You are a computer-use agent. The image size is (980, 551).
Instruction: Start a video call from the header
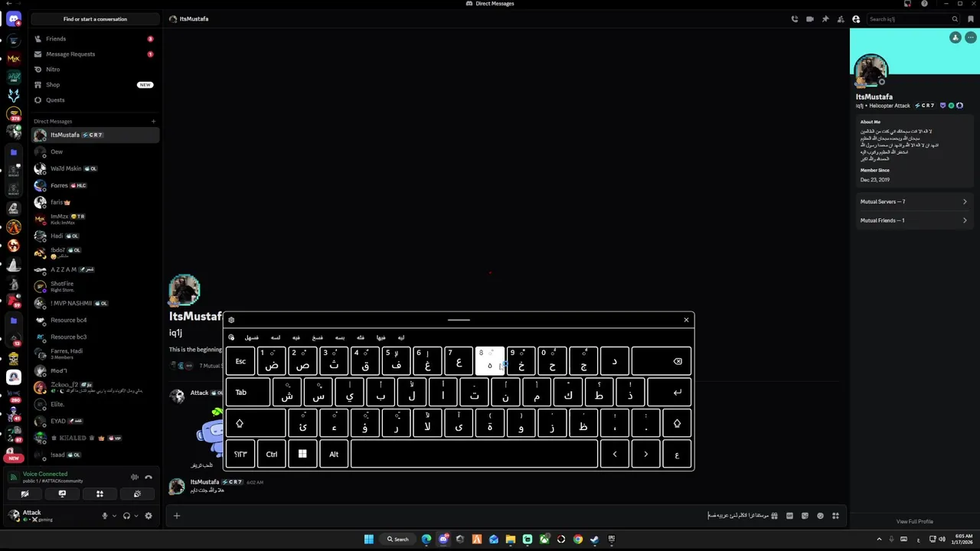point(810,19)
